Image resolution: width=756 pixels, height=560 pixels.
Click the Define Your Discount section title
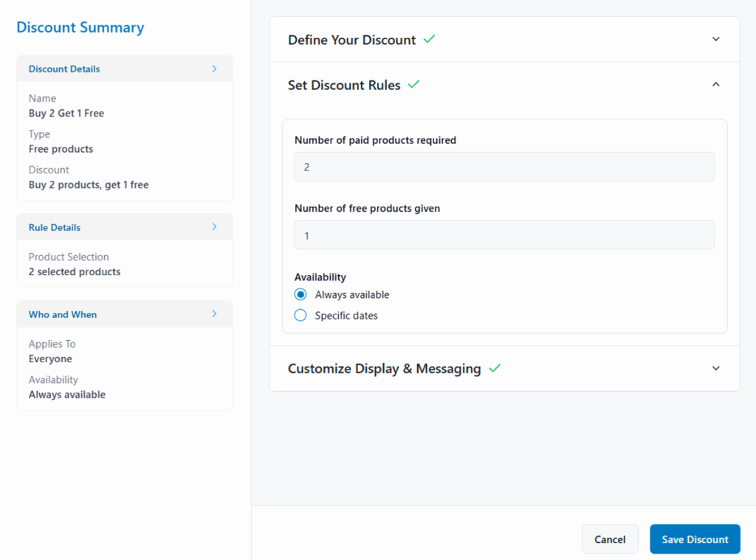coord(351,40)
